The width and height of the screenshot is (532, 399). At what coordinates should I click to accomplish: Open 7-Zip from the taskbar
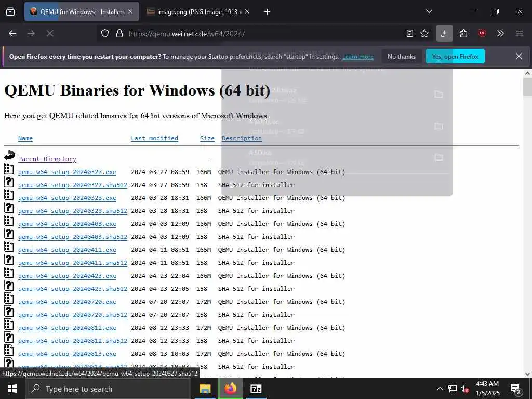point(256,389)
